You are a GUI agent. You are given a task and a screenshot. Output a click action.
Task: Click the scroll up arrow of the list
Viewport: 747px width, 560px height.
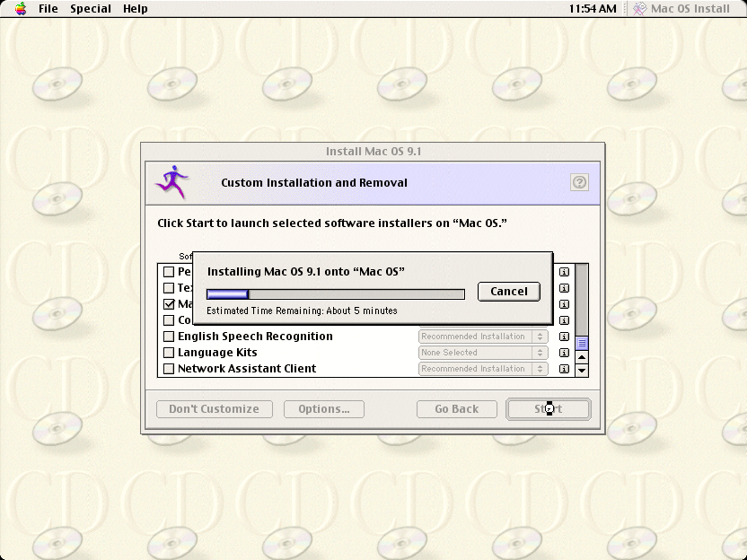582,357
